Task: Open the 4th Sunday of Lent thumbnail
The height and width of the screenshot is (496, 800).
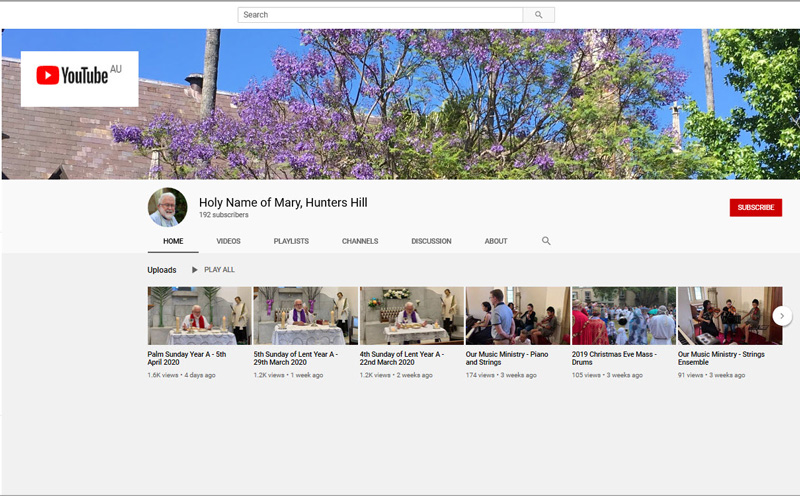Action: tap(412, 315)
